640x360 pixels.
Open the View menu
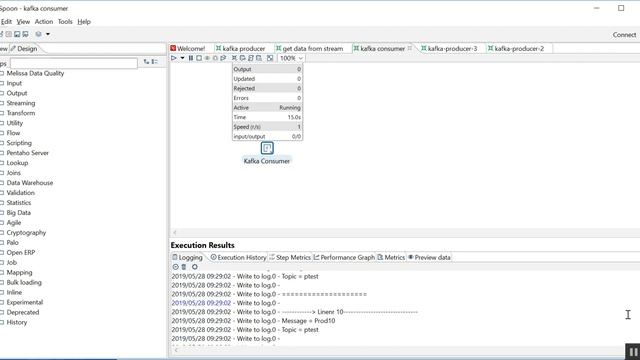(x=23, y=22)
